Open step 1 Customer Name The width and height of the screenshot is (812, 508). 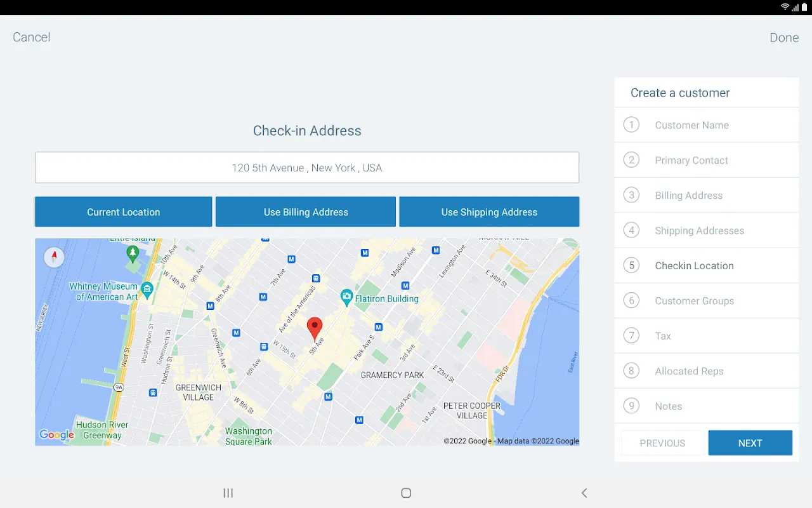click(707, 125)
